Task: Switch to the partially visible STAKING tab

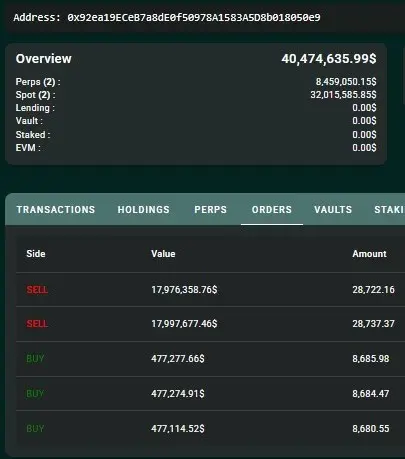Action: click(389, 209)
